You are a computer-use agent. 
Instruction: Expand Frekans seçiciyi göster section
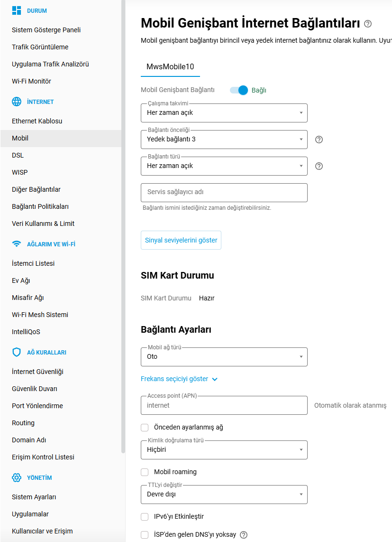[x=179, y=379]
